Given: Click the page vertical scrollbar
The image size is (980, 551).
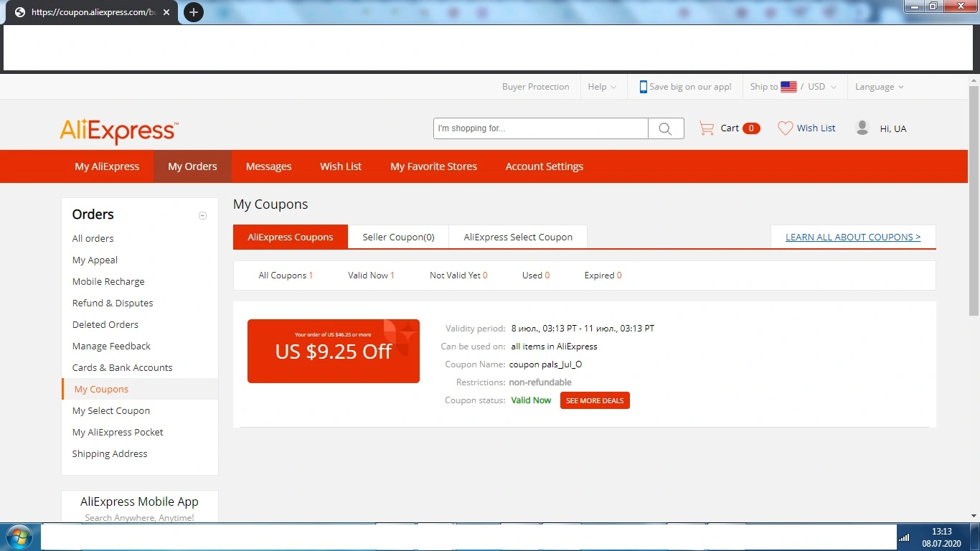Looking at the screenshot, I should point(974,200).
